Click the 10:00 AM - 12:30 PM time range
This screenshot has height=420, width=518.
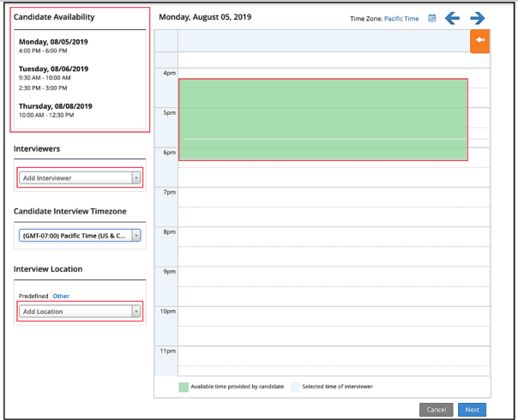point(46,115)
